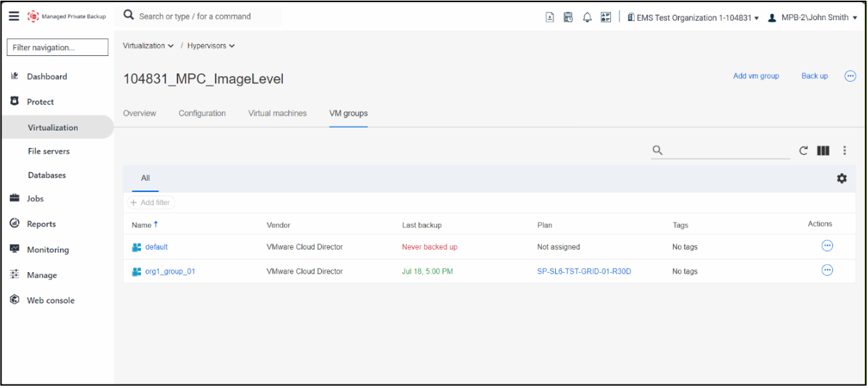Click the Web console icon
Screen dimensions: 868x388
pos(14,300)
